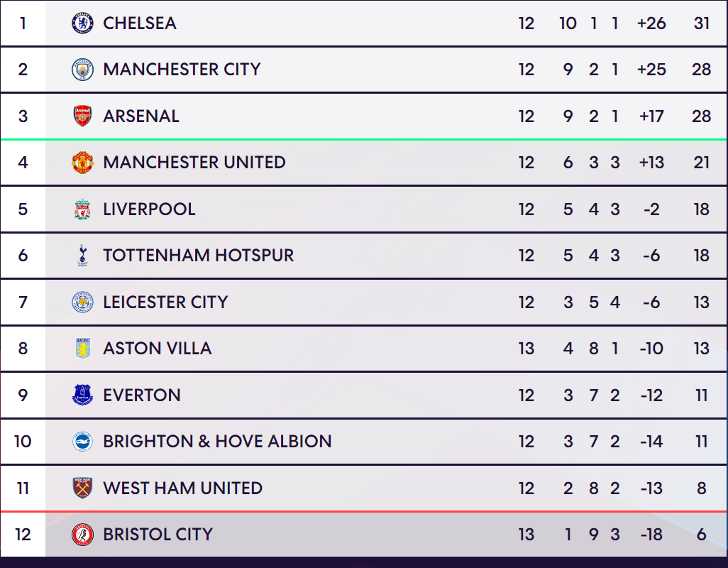
Task: Open the MANCHESTER UNITED team name
Action: (194, 163)
